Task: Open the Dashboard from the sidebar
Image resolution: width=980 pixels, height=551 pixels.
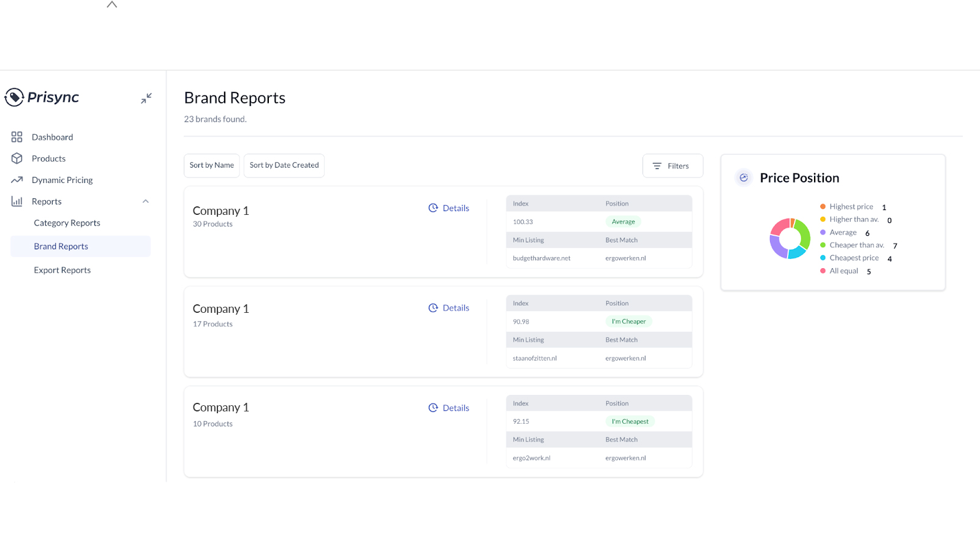Action: pos(52,137)
